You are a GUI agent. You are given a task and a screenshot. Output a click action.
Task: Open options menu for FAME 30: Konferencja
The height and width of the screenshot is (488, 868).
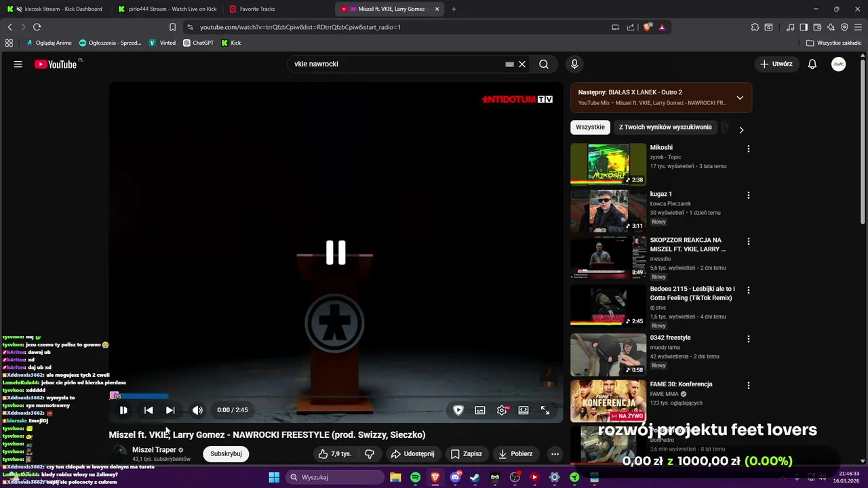pyautogui.click(x=749, y=385)
